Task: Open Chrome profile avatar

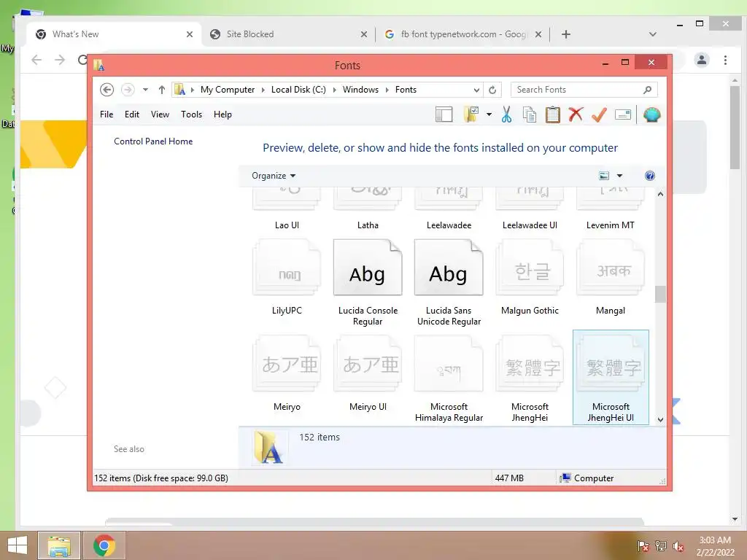Action: click(x=701, y=60)
